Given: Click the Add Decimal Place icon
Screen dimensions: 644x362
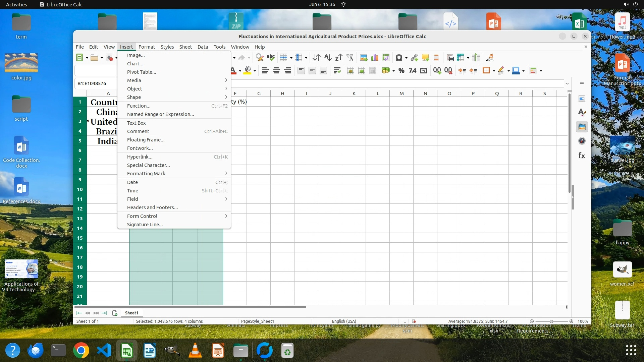Looking at the screenshot, I should 437,71.
